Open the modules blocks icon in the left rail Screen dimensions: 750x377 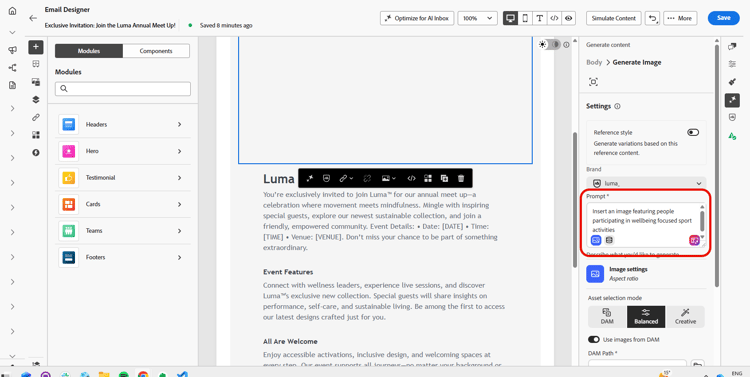coord(36,135)
